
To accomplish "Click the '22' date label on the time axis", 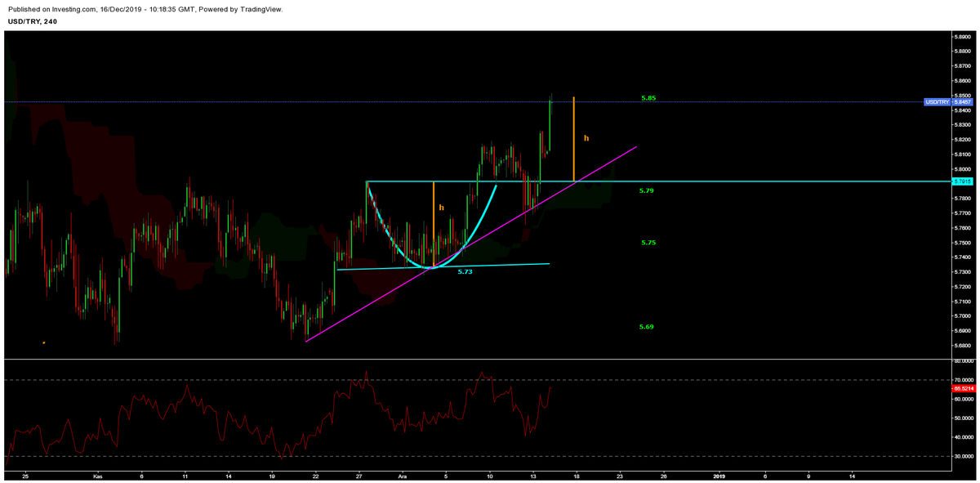I will (x=315, y=476).
